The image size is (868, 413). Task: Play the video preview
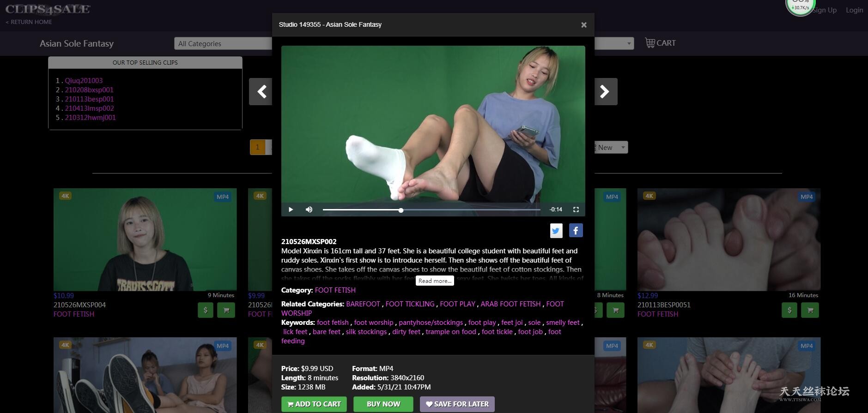point(291,209)
